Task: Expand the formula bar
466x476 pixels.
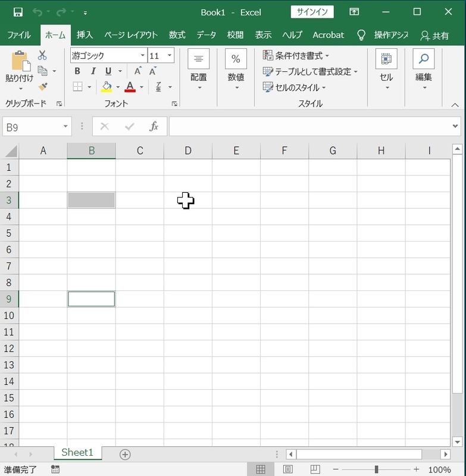Action: [x=455, y=126]
